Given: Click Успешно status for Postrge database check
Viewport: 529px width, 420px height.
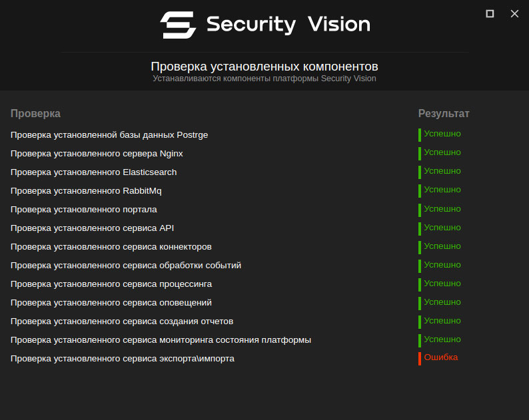Looking at the screenshot, I should coord(442,134).
